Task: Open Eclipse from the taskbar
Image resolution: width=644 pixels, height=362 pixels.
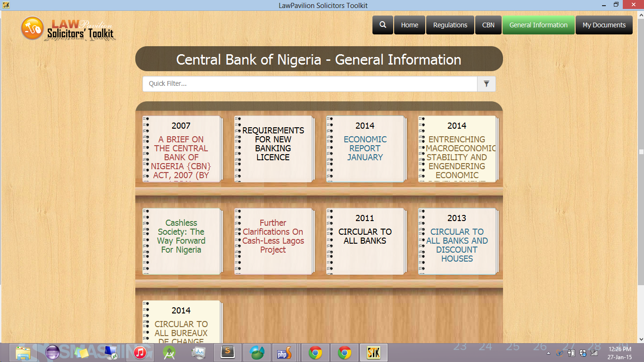Action: coord(52,352)
